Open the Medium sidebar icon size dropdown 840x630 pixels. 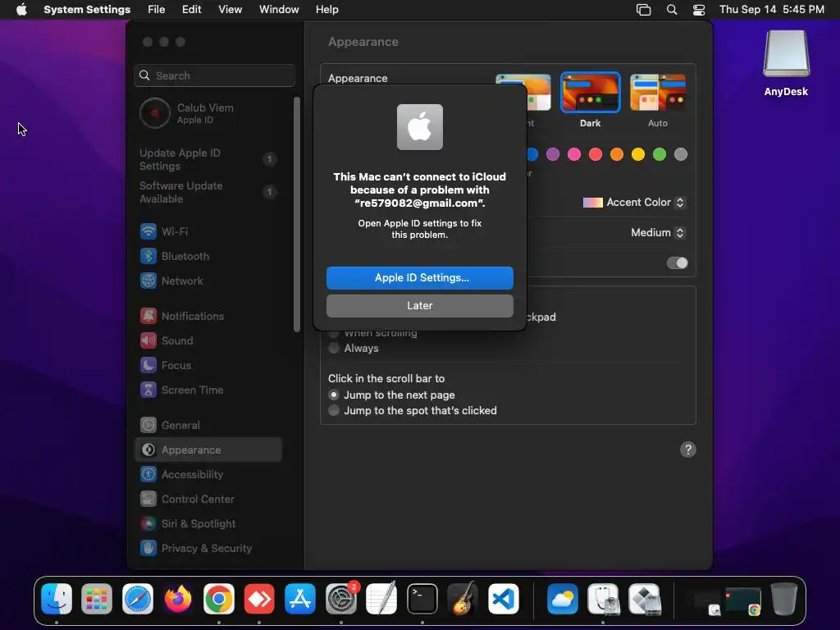point(657,232)
